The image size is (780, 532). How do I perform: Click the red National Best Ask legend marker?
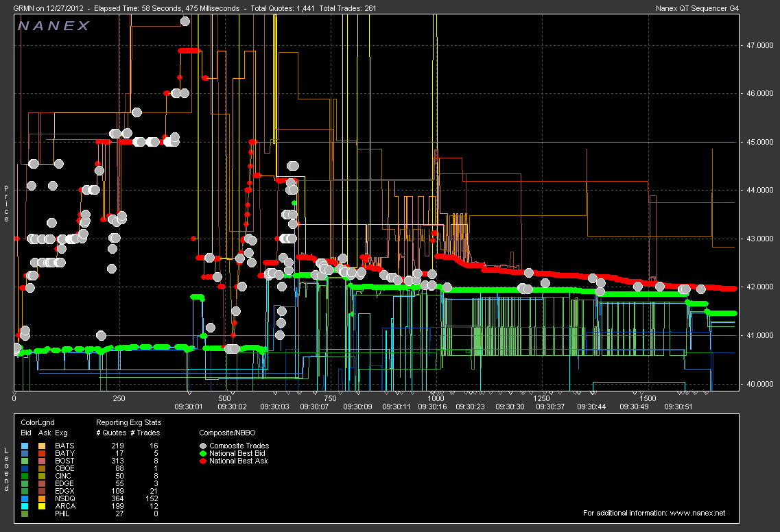pyautogui.click(x=203, y=461)
